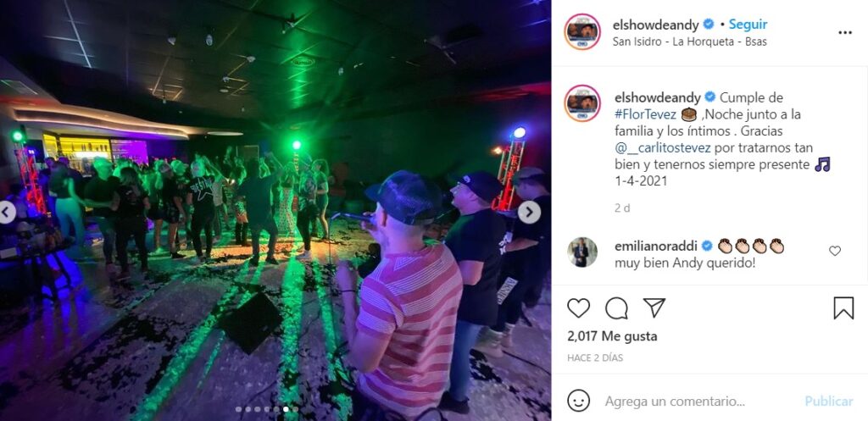Open San Isidro - La Horqueta location link
The image size is (868, 421).
(690, 42)
